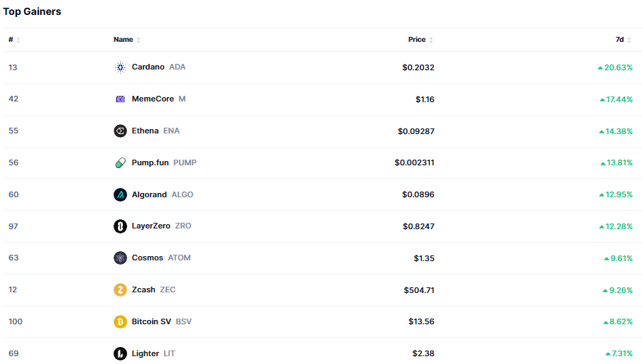This screenshot has width=642, height=364.
Task: Click the $0.0896 price cell
Action: pyautogui.click(x=418, y=194)
